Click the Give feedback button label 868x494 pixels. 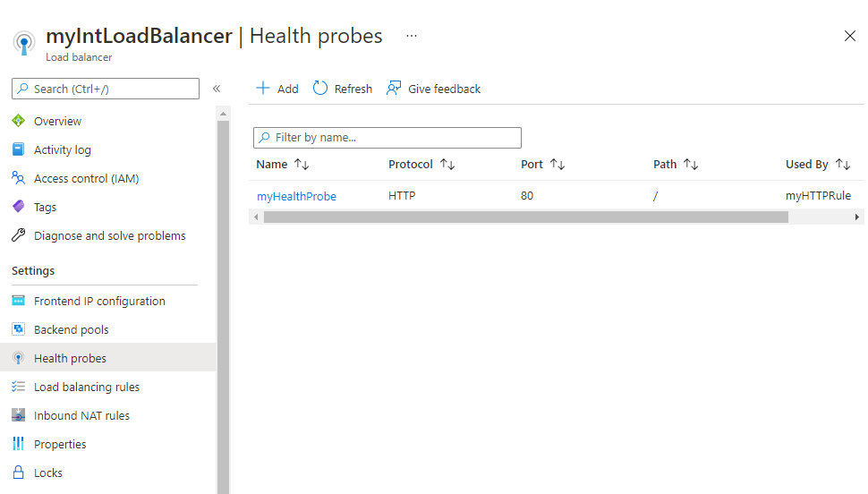pos(445,89)
